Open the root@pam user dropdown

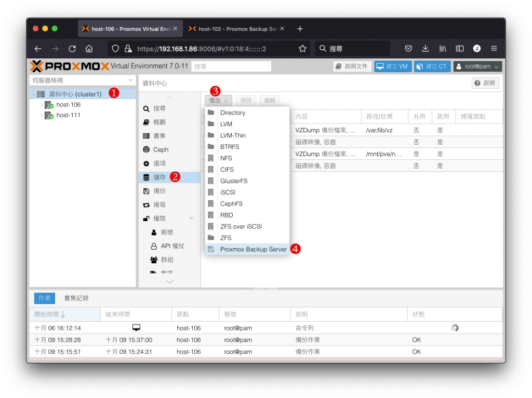pos(477,66)
